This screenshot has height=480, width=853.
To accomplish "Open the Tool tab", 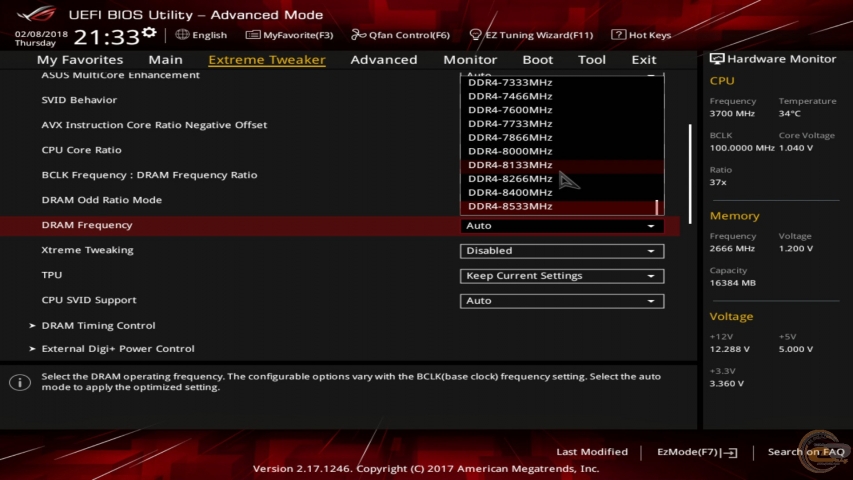I will coord(591,59).
